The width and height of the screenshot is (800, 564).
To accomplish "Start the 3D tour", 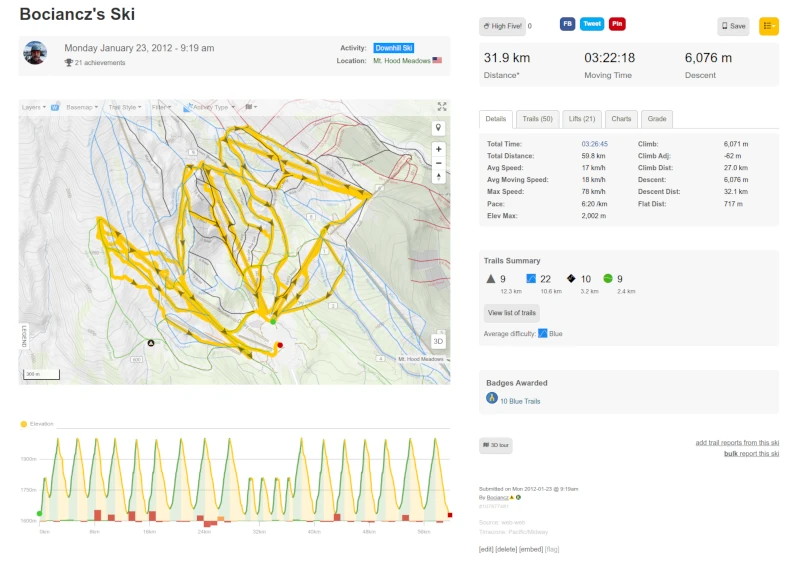I will 495,445.
